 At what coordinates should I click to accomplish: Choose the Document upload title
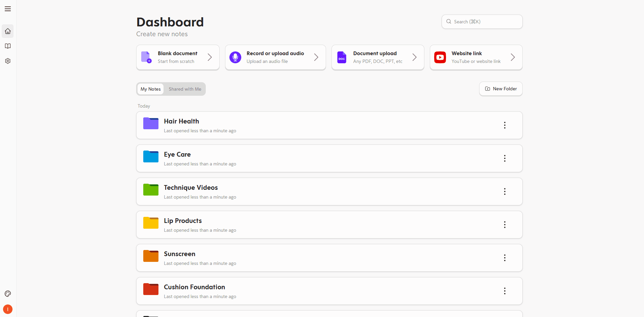375,53
